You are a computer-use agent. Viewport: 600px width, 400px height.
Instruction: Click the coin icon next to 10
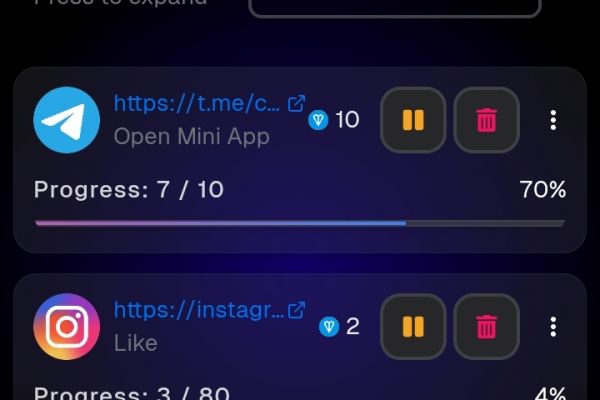(x=318, y=120)
